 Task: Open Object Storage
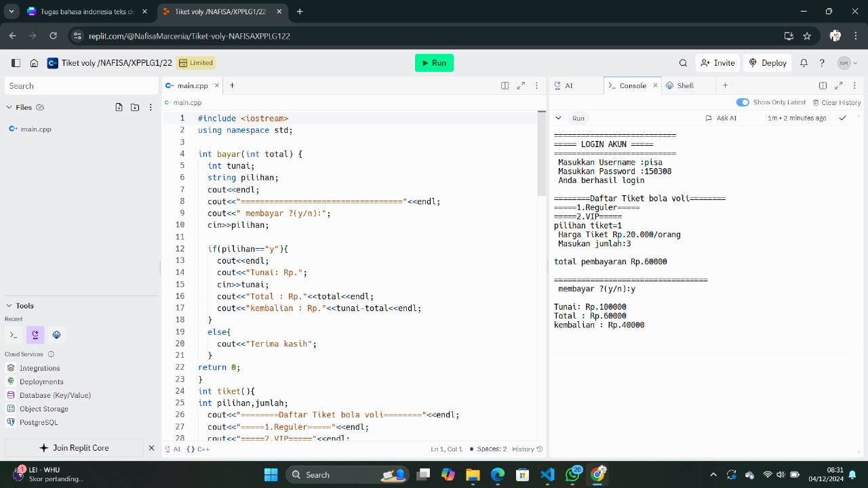[43, 409]
